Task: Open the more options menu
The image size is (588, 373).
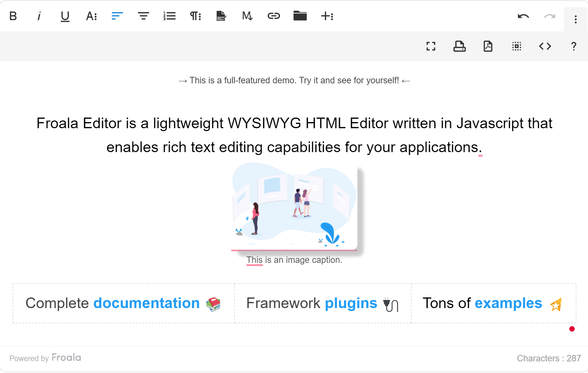Action: point(575,19)
